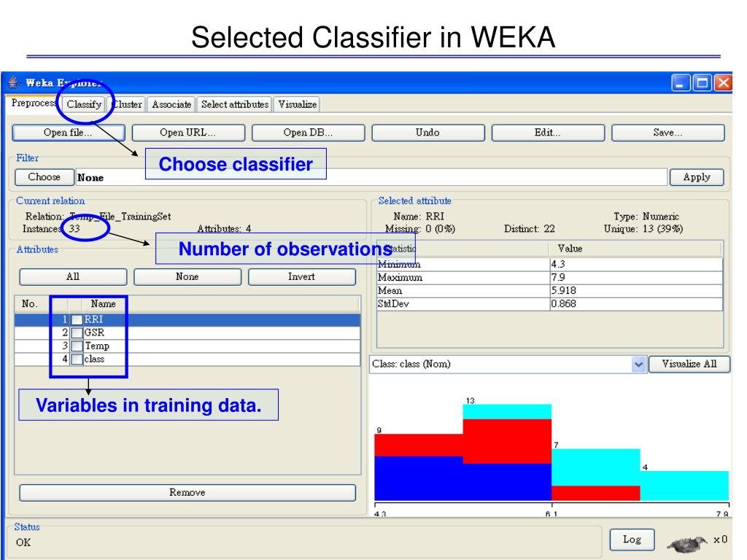Open the filter Choose selector

point(44,177)
